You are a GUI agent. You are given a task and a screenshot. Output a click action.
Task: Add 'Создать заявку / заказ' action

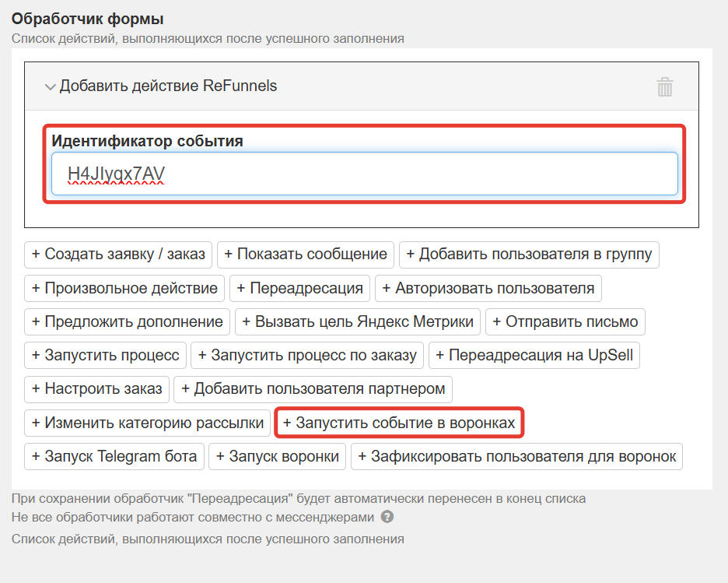tap(118, 255)
